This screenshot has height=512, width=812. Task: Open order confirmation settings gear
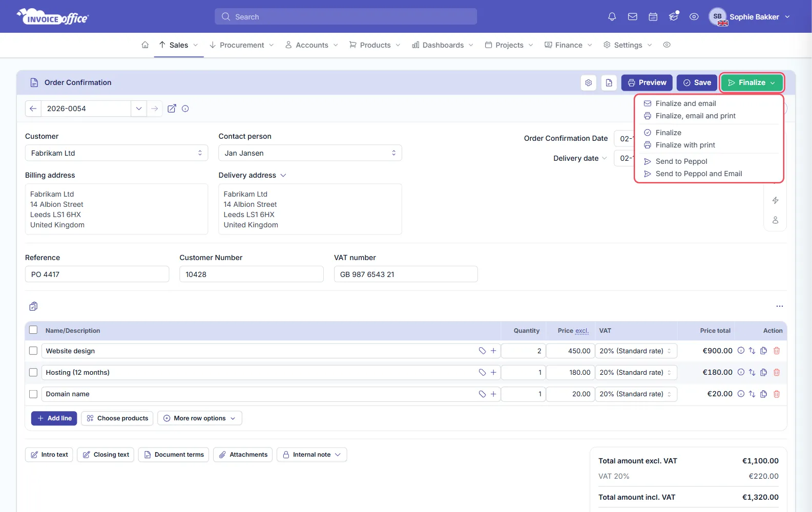(589, 82)
